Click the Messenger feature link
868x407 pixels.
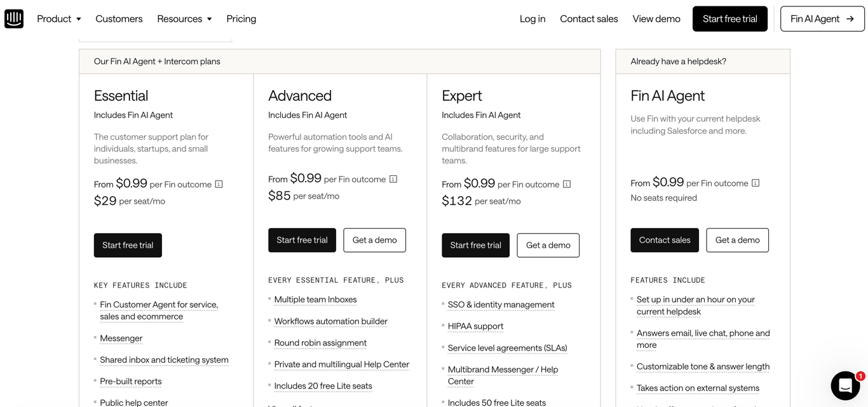pyautogui.click(x=121, y=338)
